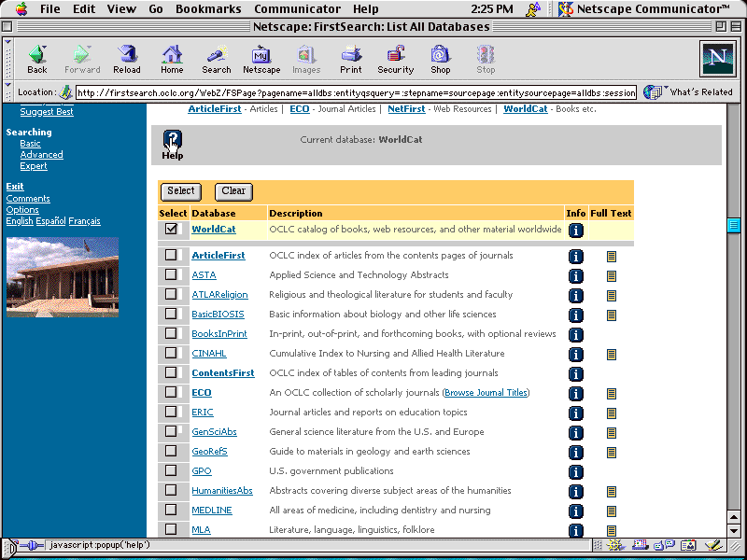Show info for ASTA database
The image size is (747, 560).
coord(575,276)
